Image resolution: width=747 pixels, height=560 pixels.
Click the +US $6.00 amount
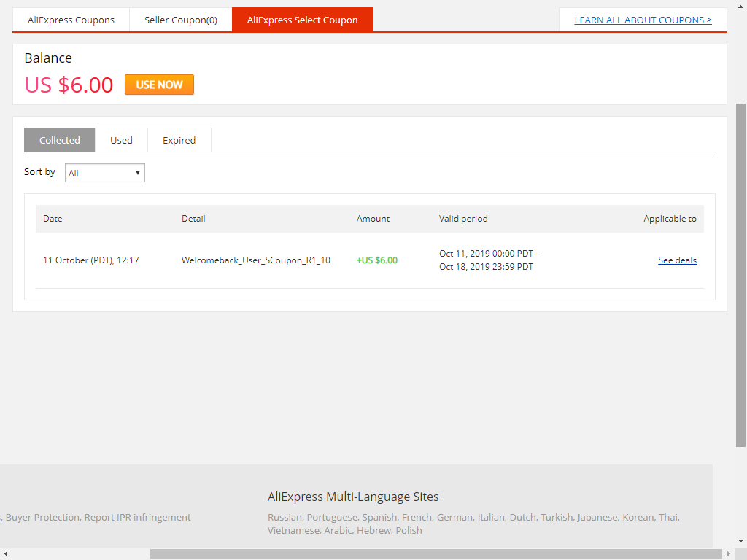pyautogui.click(x=377, y=260)
